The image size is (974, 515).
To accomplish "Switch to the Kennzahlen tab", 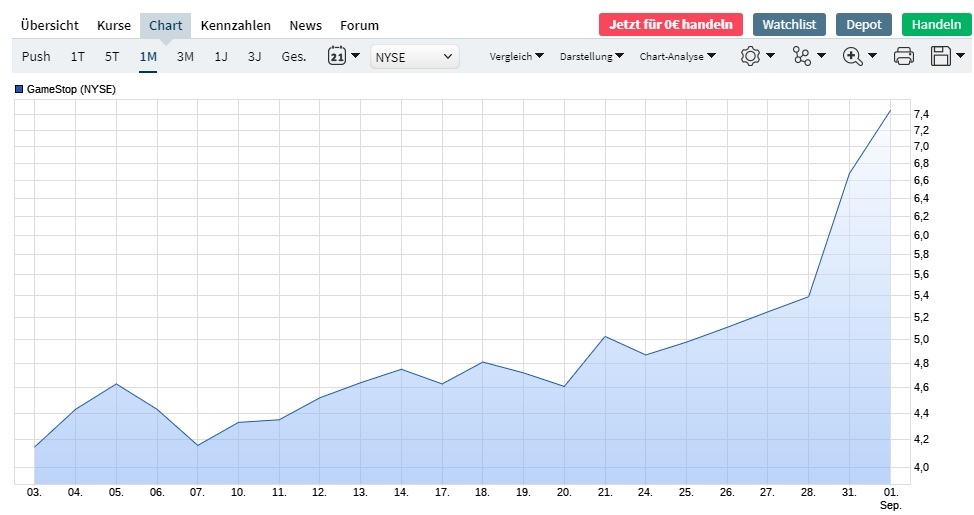I will click(235, 25).
